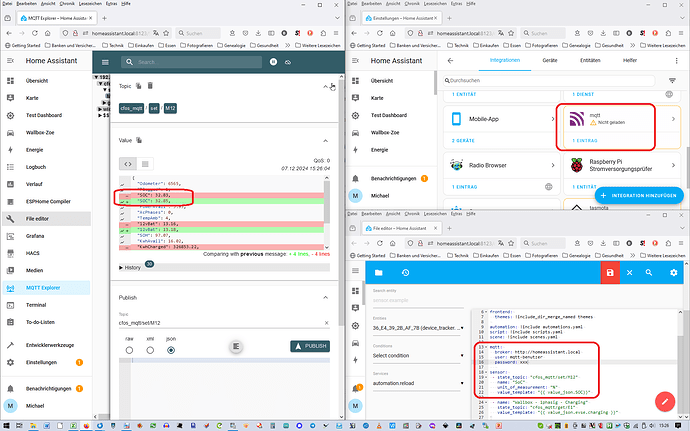Click the cloud disconnect icon in MQTT Explorer
Image resolution: width=690 pixels, height=431 pixels.
288,63
